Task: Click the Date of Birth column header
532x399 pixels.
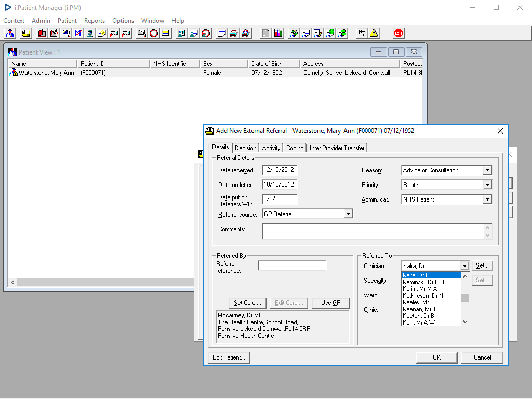Action: 274,64
